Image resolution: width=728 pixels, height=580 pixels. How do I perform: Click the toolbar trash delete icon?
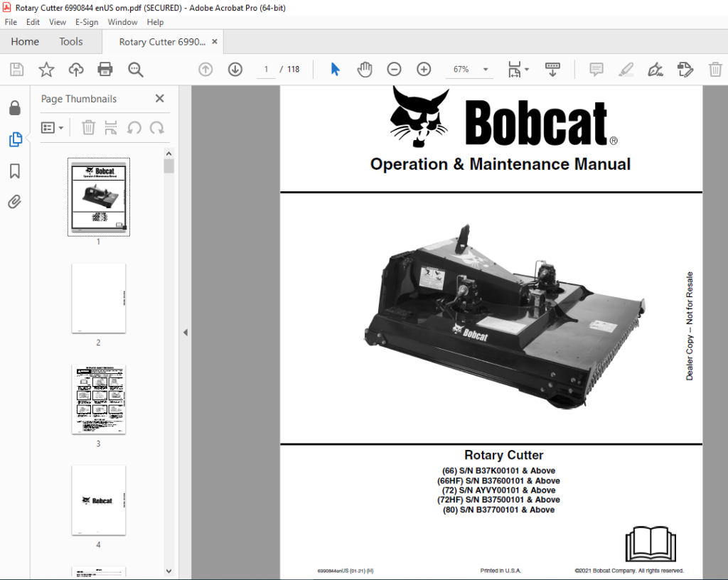(715, 70)
